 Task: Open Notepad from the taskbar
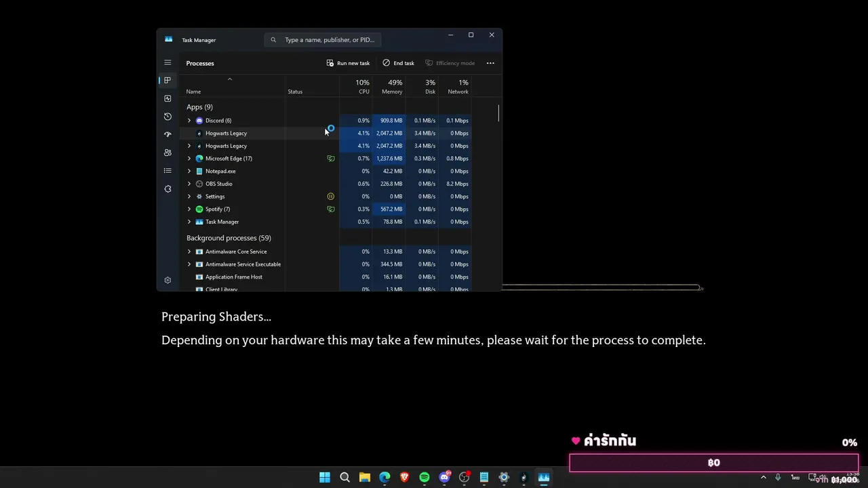(x=484, y=477)
